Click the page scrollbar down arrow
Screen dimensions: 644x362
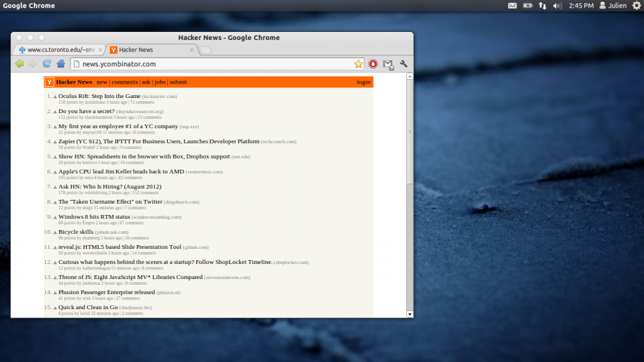(x=410, y=313)
